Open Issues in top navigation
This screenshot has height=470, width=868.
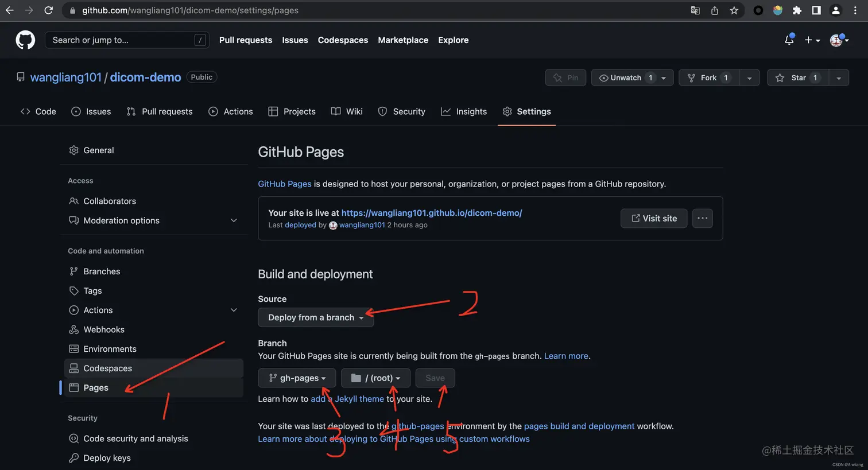coord(295,40)
